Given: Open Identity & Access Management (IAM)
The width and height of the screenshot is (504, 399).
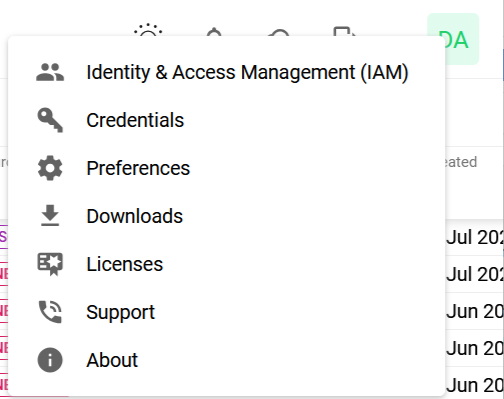Looking at the screenshot, I should [x=226, y=72].
